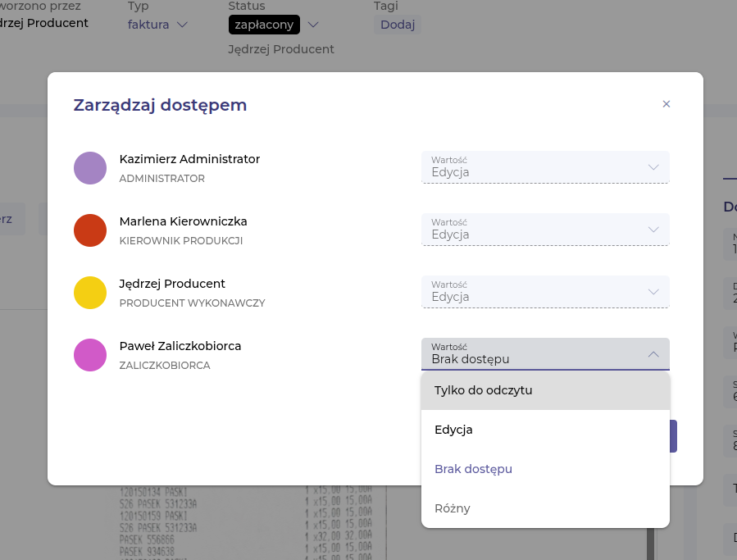This screenshot has width=737, height=560.
Task: Expand the Status chevron beside zapłacony
Action: pos(313,25)
